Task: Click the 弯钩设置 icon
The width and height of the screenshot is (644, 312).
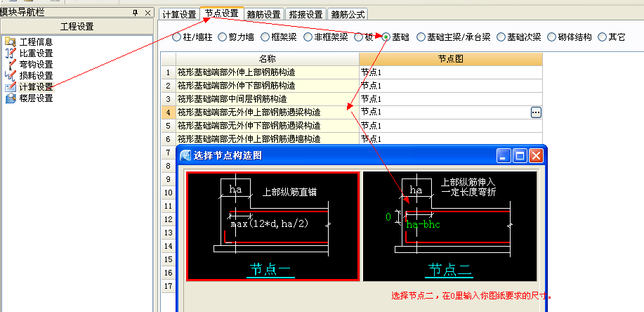Action: (x=11, y=65)
